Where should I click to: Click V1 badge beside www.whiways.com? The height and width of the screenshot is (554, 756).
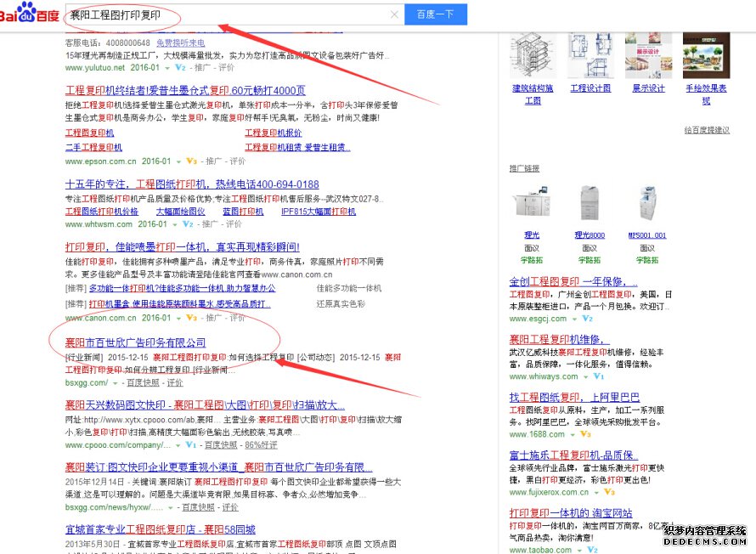click(598, 376)
